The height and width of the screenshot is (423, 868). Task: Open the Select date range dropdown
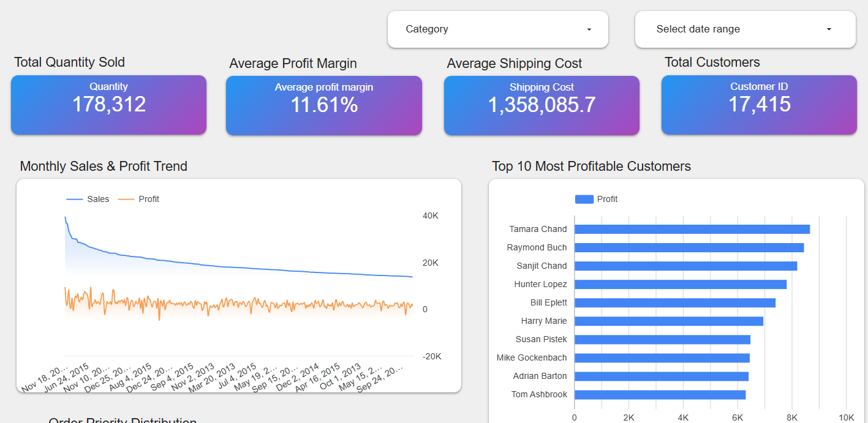[744, 29]
